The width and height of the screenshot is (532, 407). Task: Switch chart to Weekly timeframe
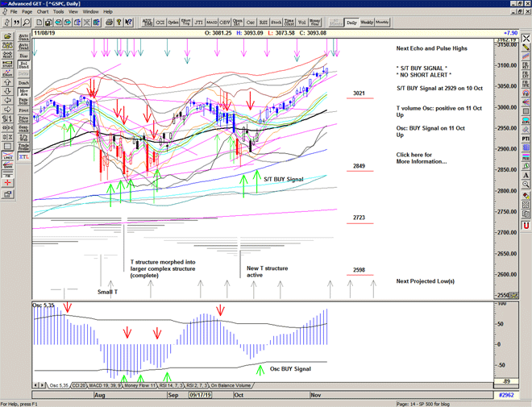[367, 23]
